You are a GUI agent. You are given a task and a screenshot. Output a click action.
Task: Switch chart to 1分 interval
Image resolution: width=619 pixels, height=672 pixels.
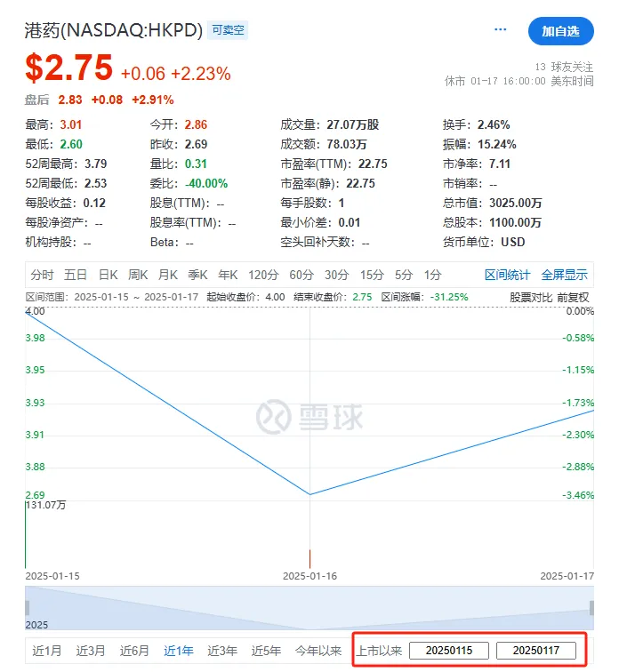click(x=432, y=275)
